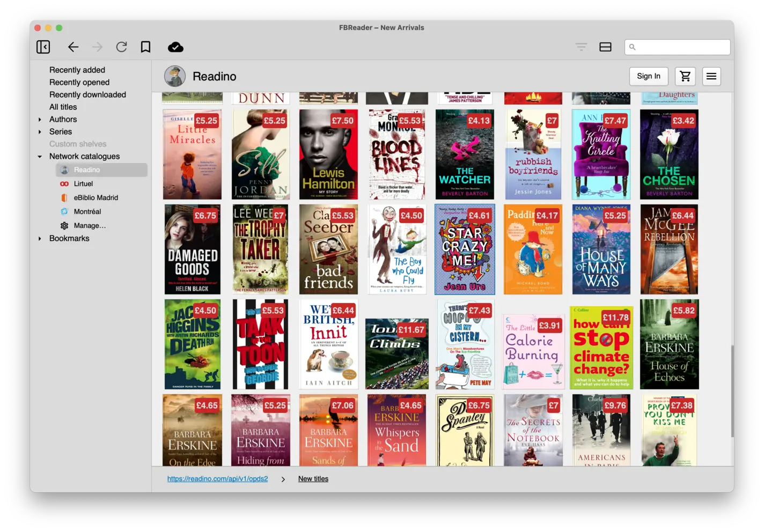Click the £11.78 price tag
764x532 pixels.
click(616, 317)
